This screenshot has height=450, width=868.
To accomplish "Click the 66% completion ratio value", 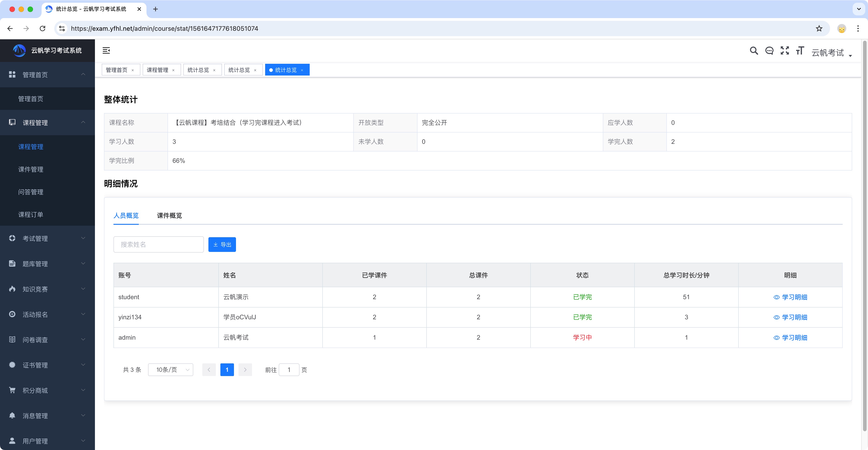I will pos(179,161).
